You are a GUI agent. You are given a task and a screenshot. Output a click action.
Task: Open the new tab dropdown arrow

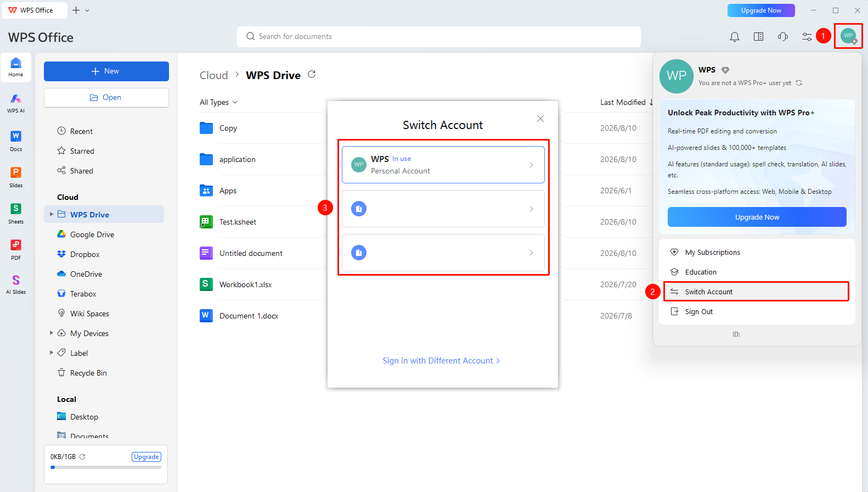tap(87, 10)
